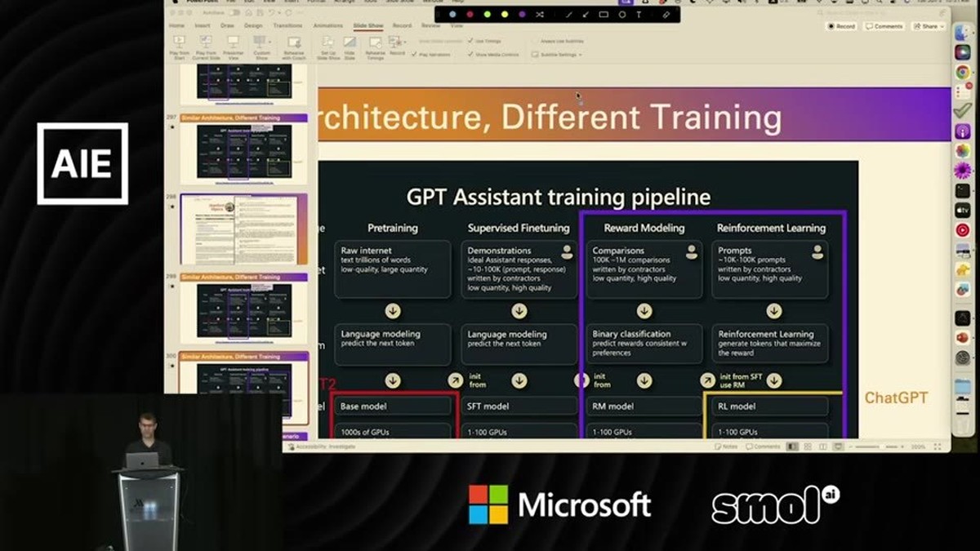980x551 pixels.
Task: Select slide 299 thumbnail
Action: coord(243,310)
